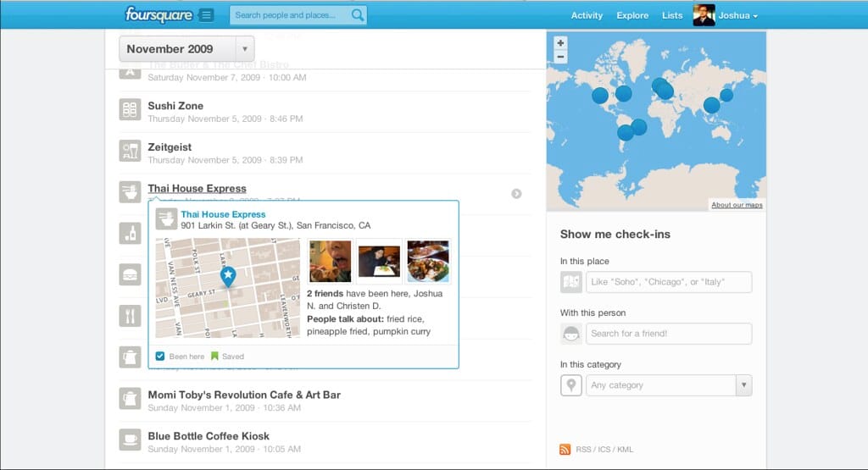Click the search magnifier icon
868x470 pixels.
[358, 15]
